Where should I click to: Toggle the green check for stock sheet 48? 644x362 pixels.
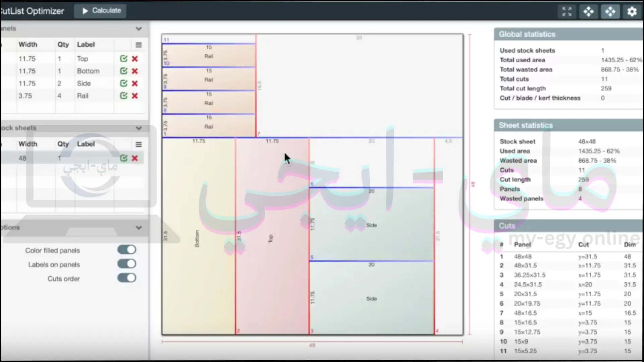(x=124, y=158)
